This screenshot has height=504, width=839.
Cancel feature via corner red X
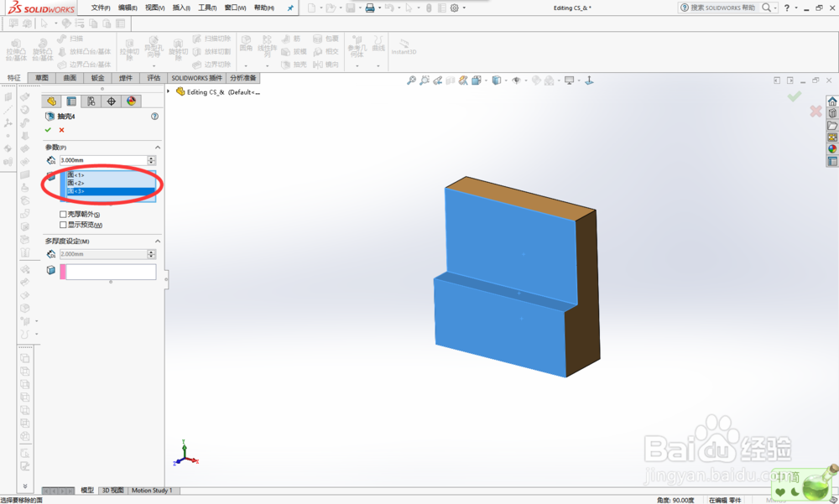click(x=816, y=112)
